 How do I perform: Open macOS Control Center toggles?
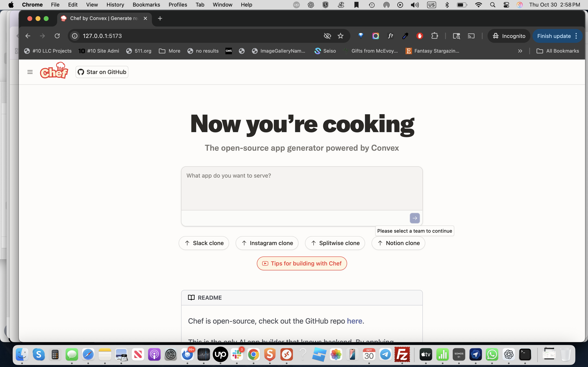[506, 5]
